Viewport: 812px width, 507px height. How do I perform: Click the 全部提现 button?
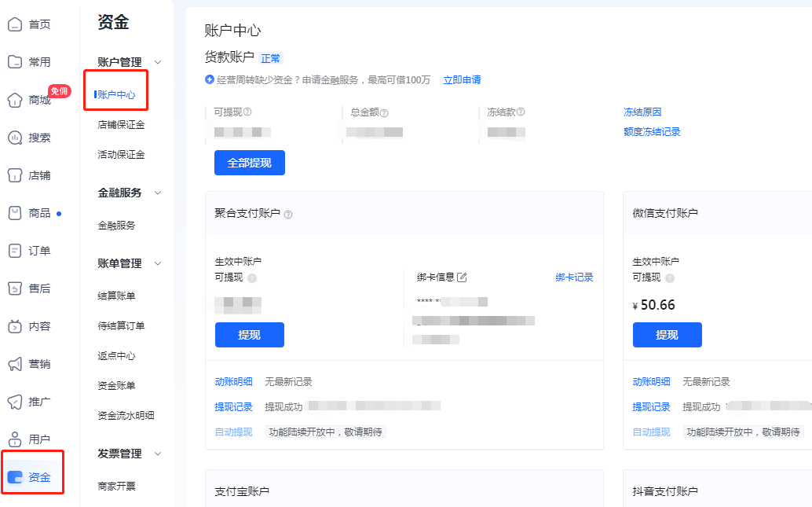tap(249, 163)
